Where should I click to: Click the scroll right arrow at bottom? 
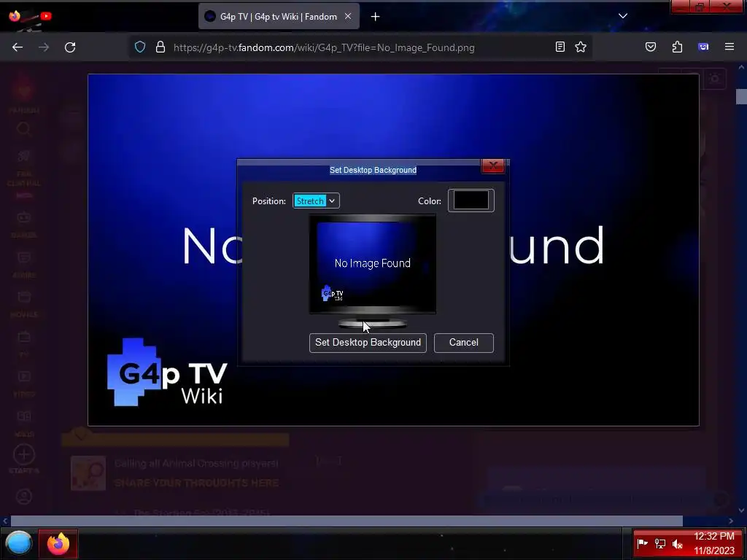point(731,521)
